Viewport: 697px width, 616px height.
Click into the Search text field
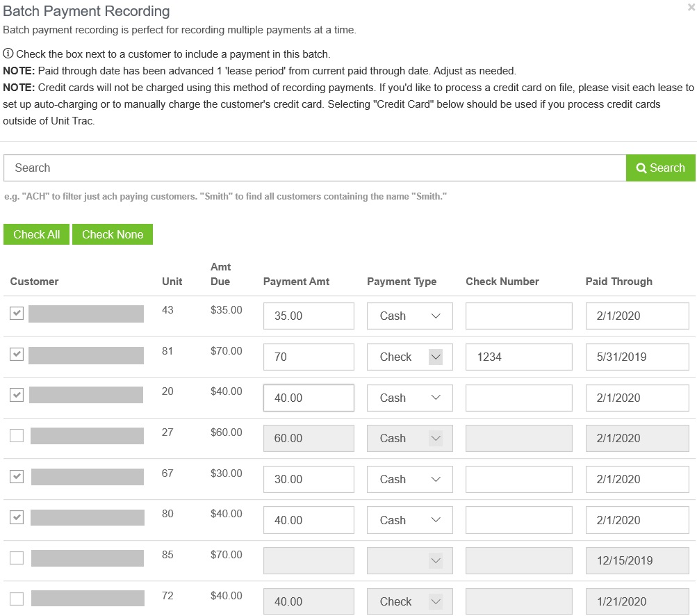tap(313, 168)
